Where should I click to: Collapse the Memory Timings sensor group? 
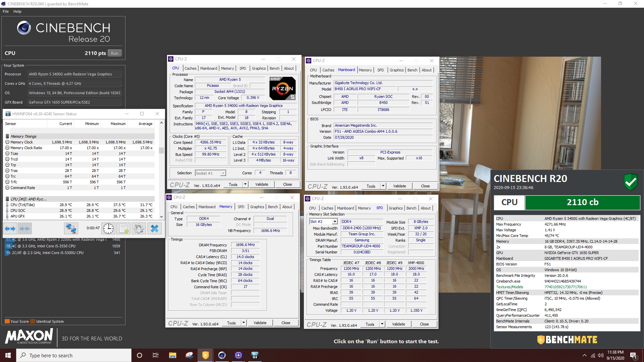7,136
